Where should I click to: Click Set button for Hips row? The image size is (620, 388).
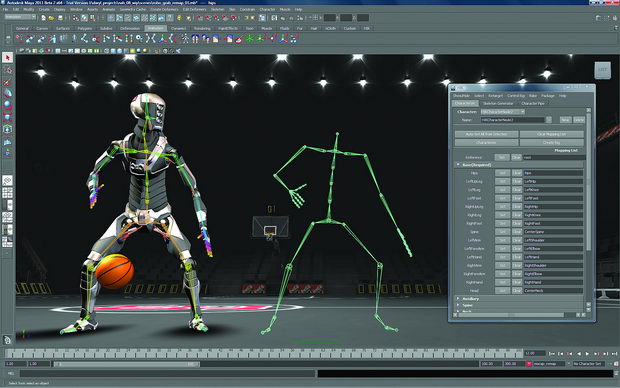(502, 173)
